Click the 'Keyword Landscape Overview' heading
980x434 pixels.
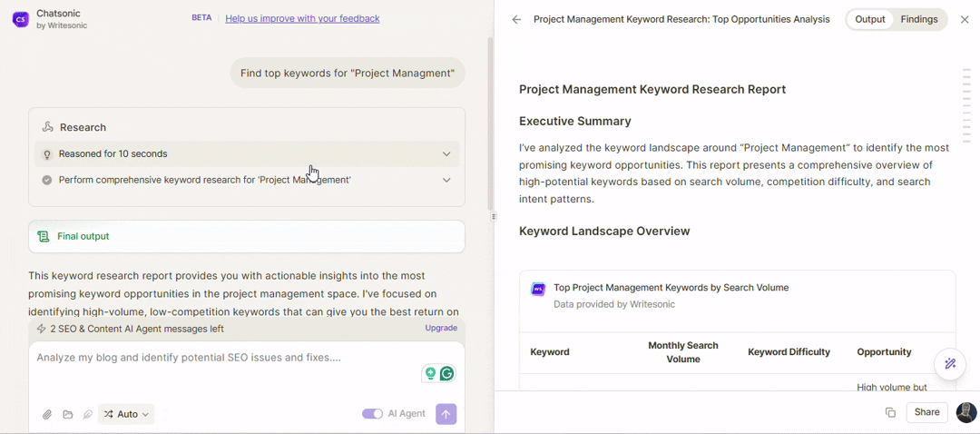[x=604, y=232]
